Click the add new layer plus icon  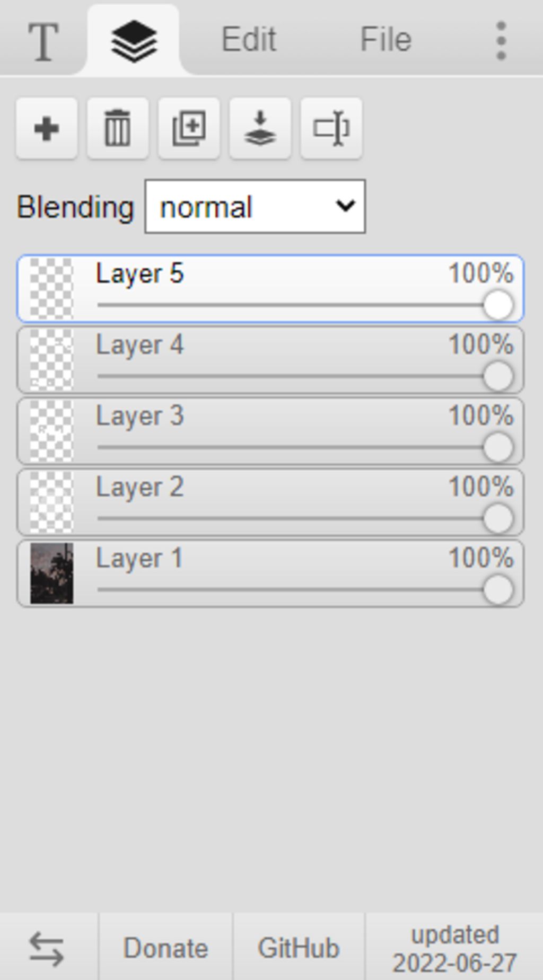[47, 128]
